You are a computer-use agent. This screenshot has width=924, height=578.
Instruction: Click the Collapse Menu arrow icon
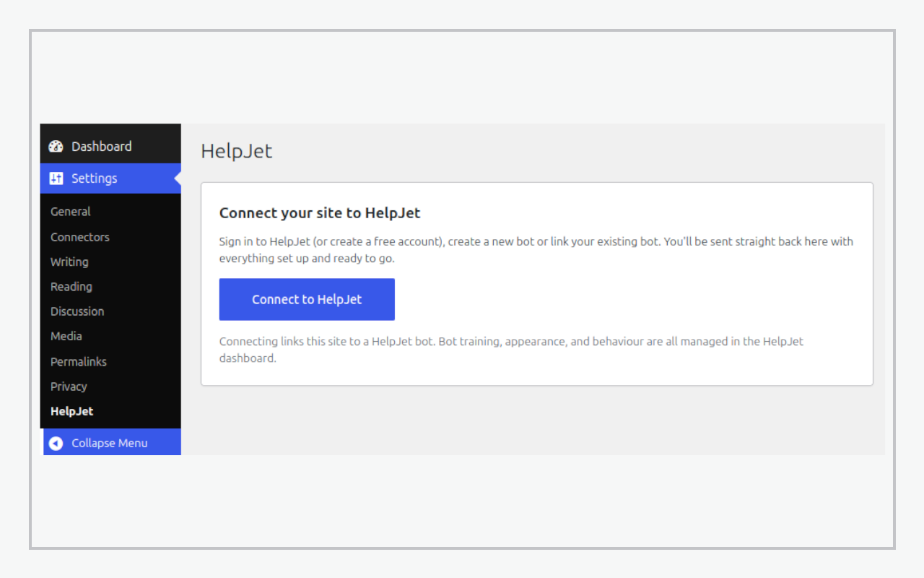tap(56, 443)
